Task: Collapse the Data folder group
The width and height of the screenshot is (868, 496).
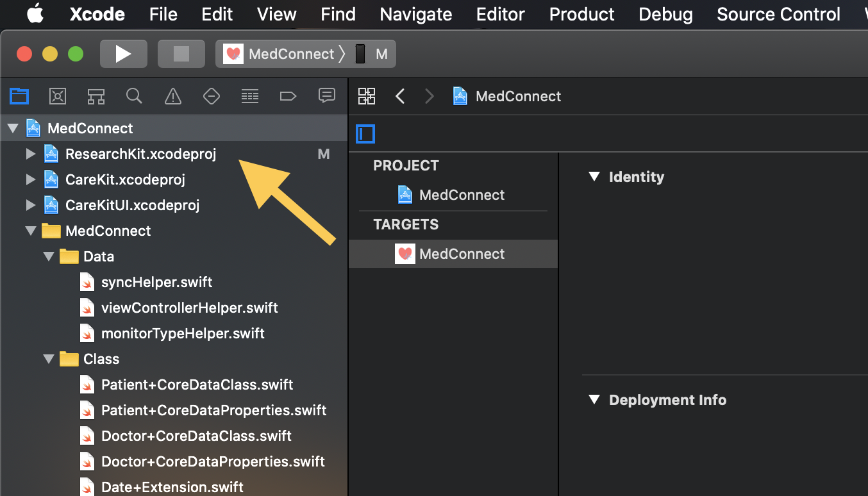Action: point(48,256)
